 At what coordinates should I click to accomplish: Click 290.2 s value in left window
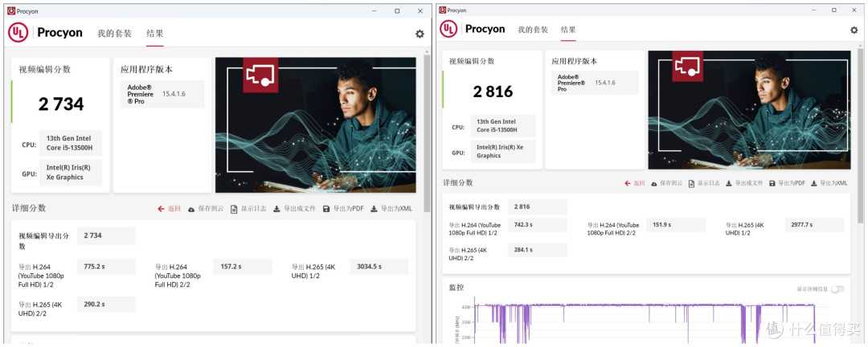click(x=106, y=304)
